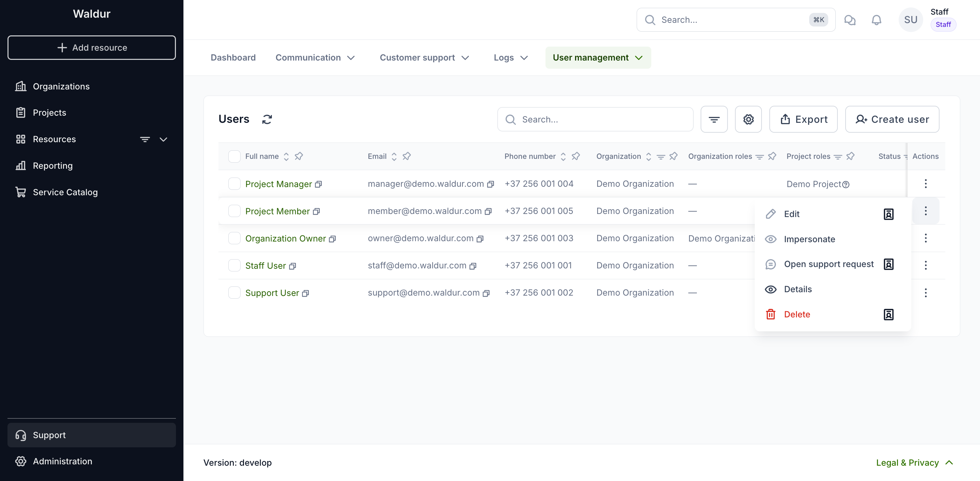The width and height of the screenshot is (980, 481).
Task: Copy manager@demo.waldur.com email address
Action: point(490,184)
